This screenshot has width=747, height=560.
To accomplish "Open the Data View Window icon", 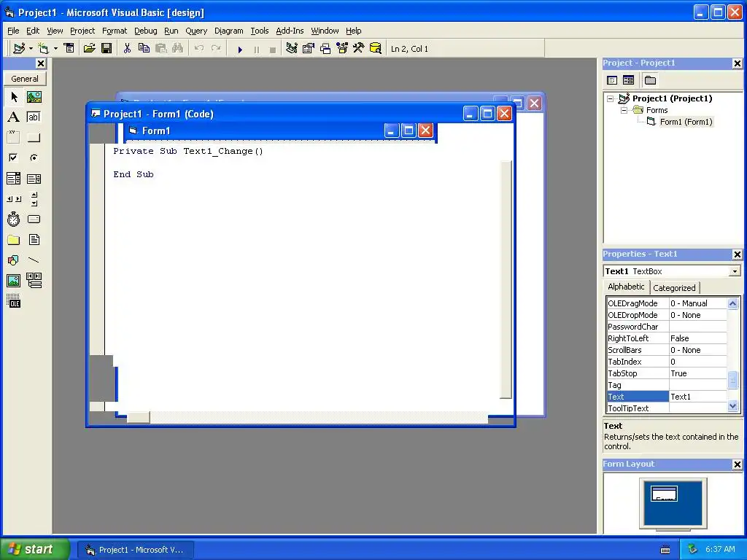I will tap(376, 49).
